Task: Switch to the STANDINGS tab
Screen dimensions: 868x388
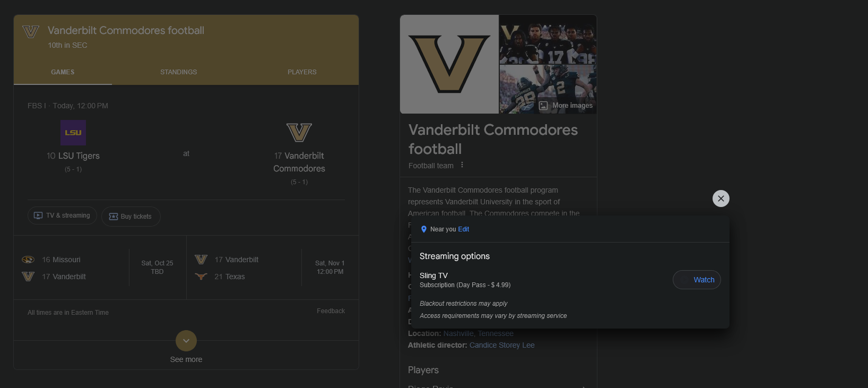Action: (178, 72)
